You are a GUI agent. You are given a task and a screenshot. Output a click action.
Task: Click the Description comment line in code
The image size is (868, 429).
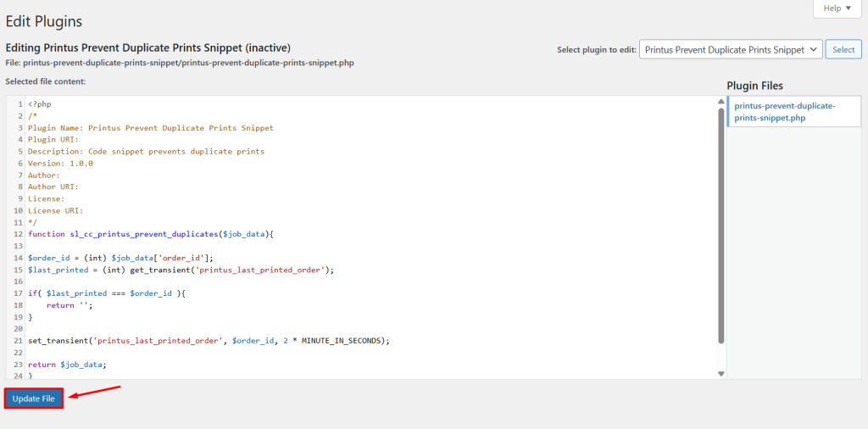[146, 152]
